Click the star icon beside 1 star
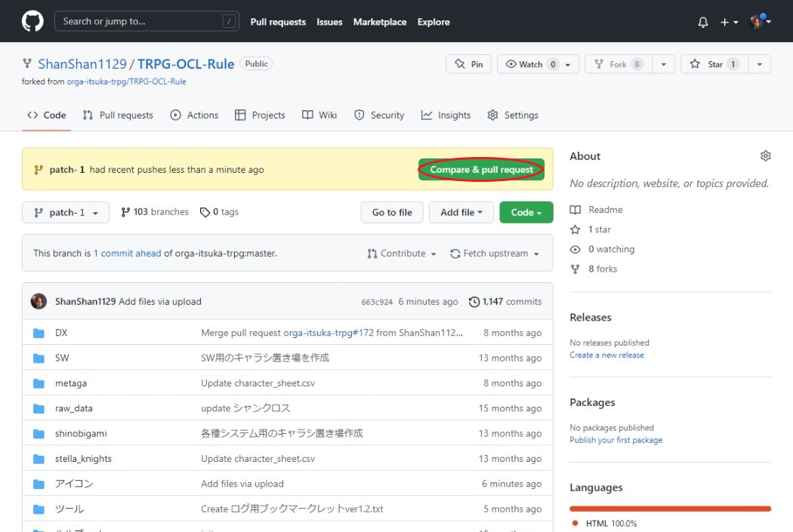This screenshot has width=793, height=532. tap(575, 229)
